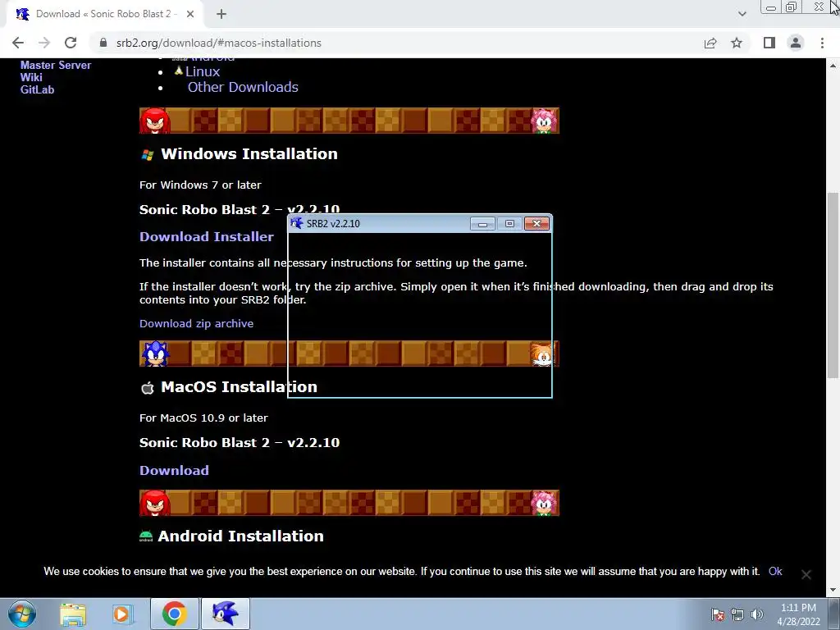The height and width of the screenshot is (630, 840).
Task: Open the Chrome side panel icon
Action: coord(769,43)
